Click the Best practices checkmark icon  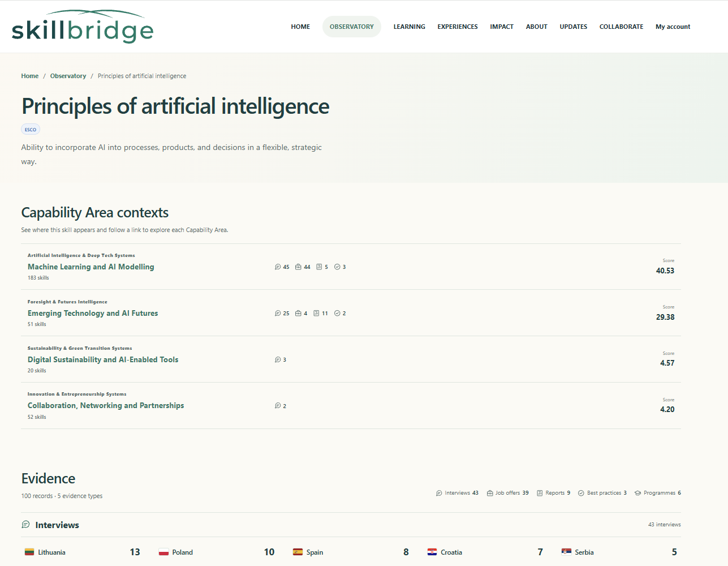click(x=581, y=493)
